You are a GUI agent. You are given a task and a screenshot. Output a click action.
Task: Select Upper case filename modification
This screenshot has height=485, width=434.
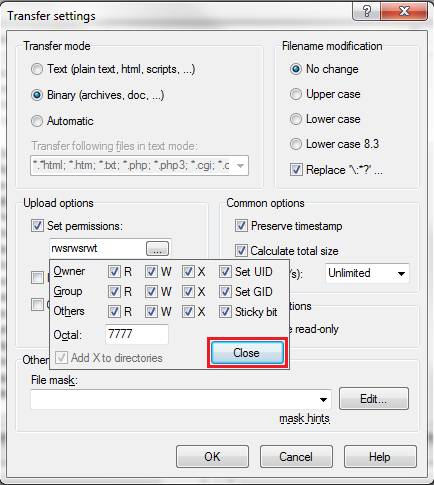coord(296,94)
